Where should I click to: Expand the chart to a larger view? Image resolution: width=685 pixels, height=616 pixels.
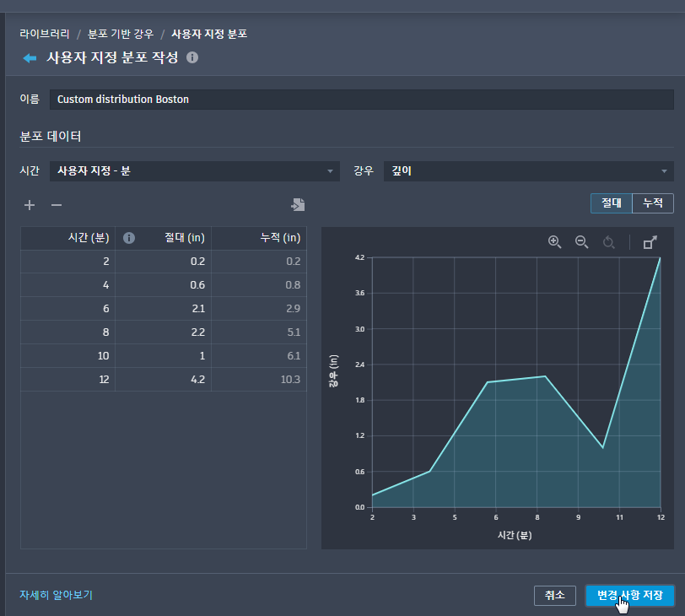[650, 242]
